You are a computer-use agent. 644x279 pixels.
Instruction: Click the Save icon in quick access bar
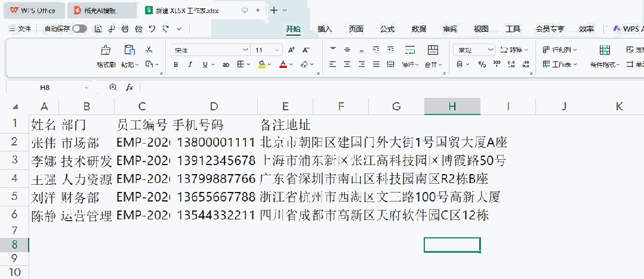98,29
